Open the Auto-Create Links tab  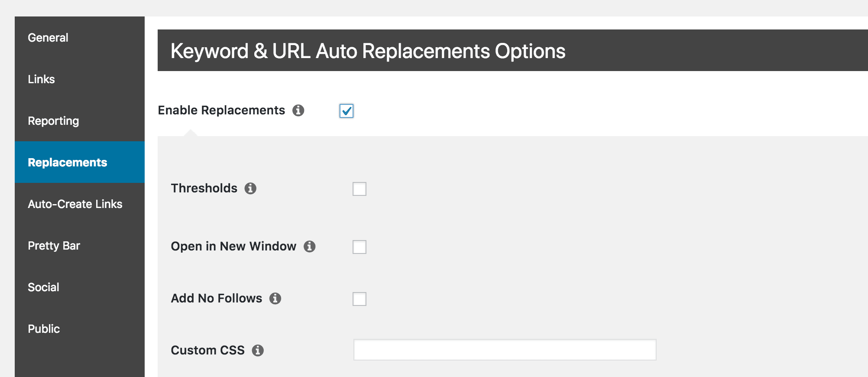coord(75,204)
